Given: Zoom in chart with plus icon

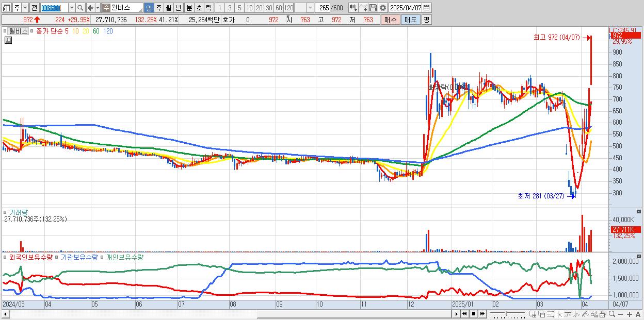Looking at the screenshot, I should [630, 314].
